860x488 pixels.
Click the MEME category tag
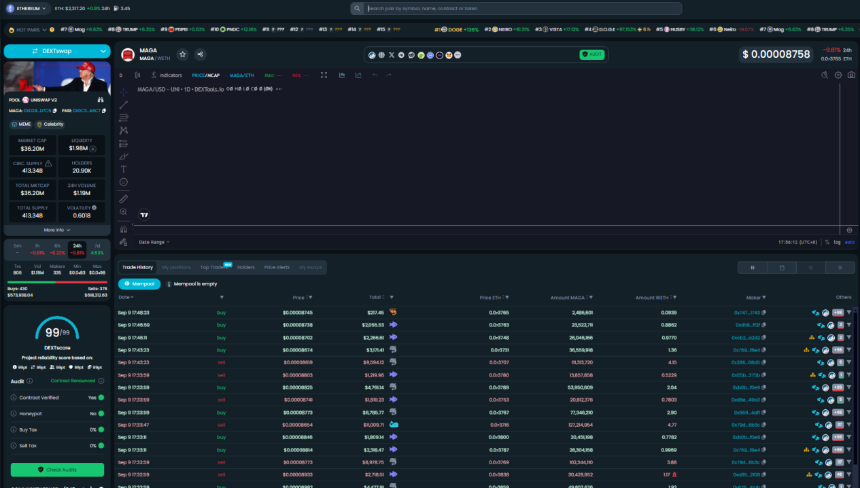[21, 124]
